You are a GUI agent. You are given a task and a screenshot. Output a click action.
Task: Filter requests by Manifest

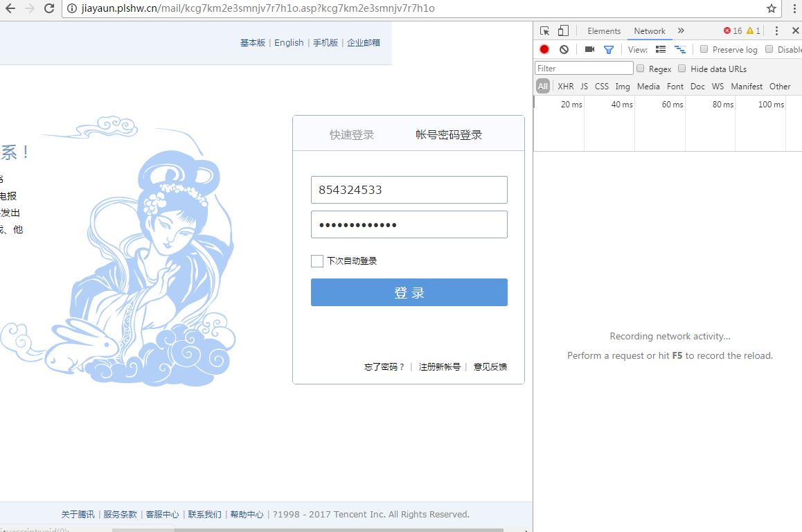tap(747, 87)
